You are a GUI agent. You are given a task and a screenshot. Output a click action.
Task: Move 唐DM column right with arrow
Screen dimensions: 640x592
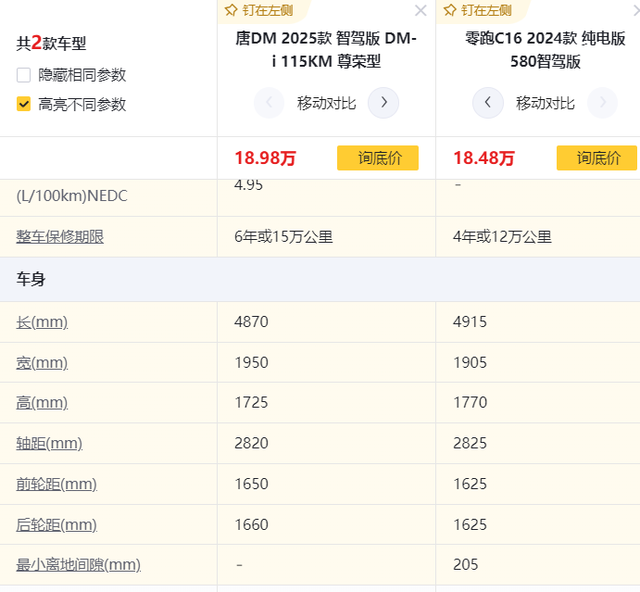pos(383,102)
